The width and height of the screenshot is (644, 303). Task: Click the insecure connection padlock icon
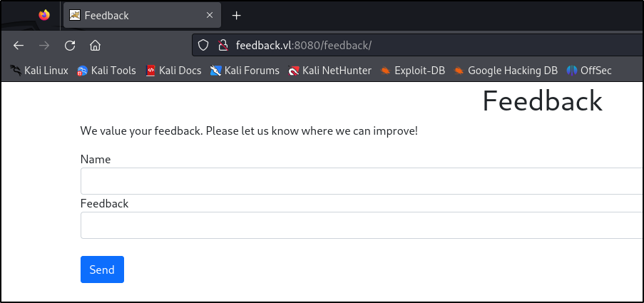pyautogui.click(x=223, y=46)
